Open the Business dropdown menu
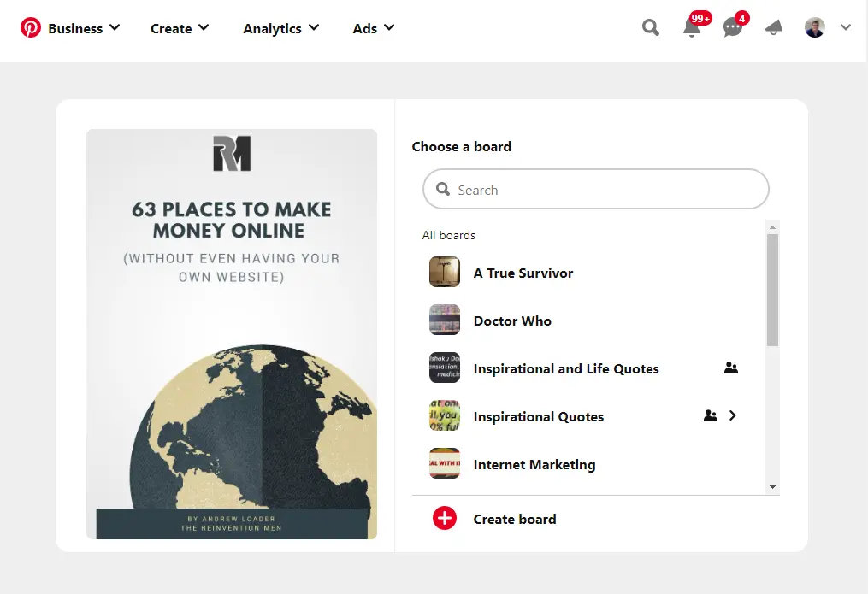 pos(84,28)
